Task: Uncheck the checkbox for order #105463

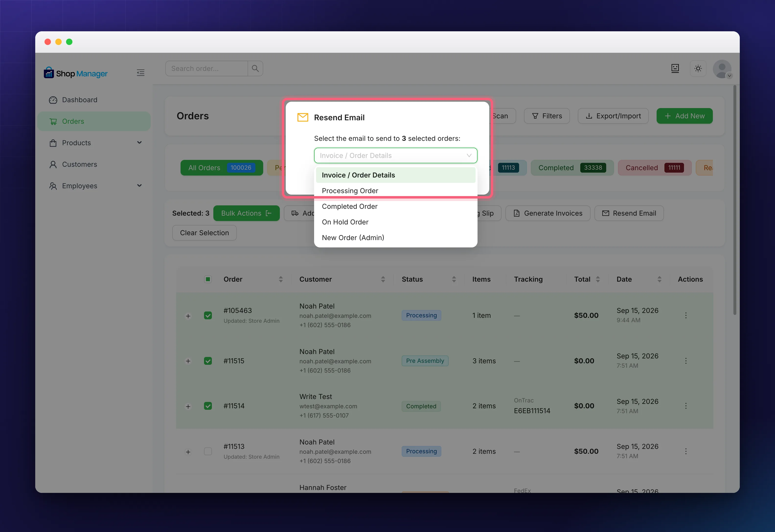Action: [x=208, y=315]
